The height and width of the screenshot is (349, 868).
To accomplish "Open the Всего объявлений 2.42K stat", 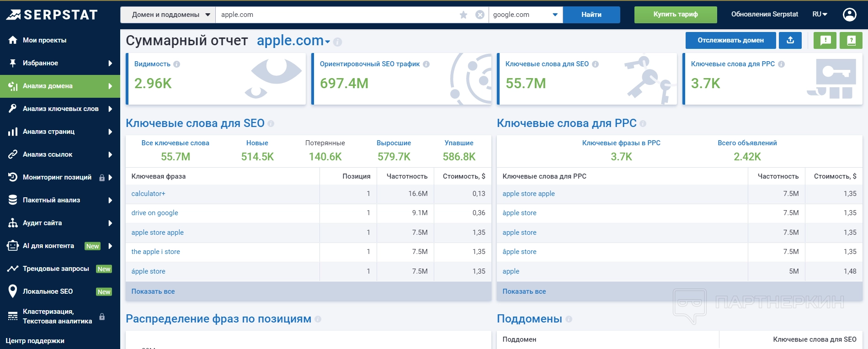I will click(x=747, y=150).
